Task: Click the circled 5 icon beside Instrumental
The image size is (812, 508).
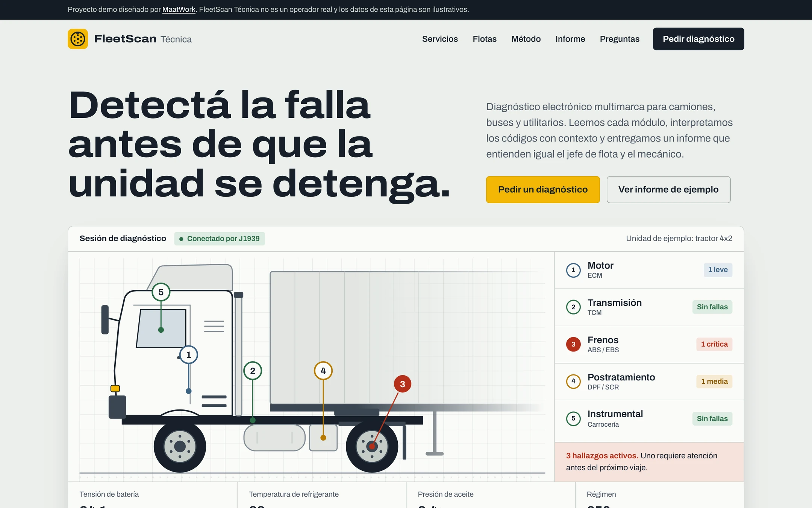Action: [x=573, y=418]
